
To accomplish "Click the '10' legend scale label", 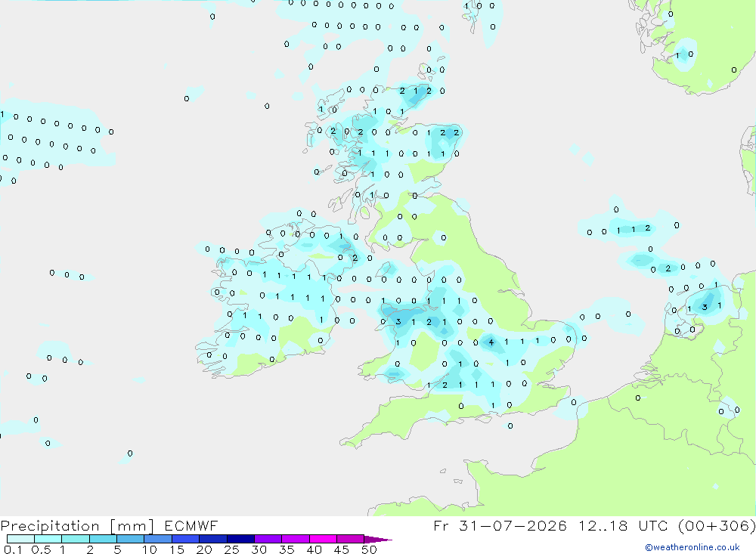I will coord(150,549).
